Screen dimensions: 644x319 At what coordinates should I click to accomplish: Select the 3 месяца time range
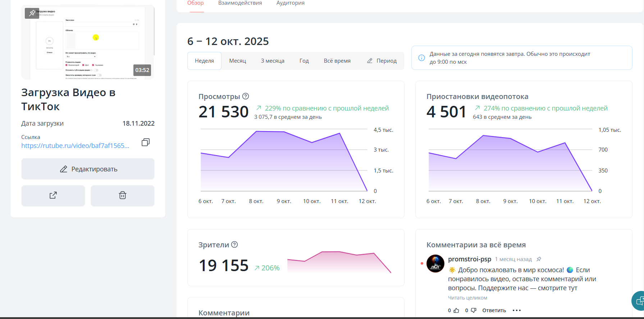tap(273, 61)
